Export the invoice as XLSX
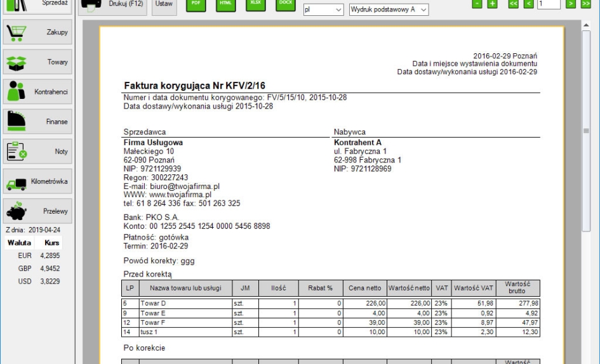This screenshot has height=364, width=600. [x=256, y=4]
